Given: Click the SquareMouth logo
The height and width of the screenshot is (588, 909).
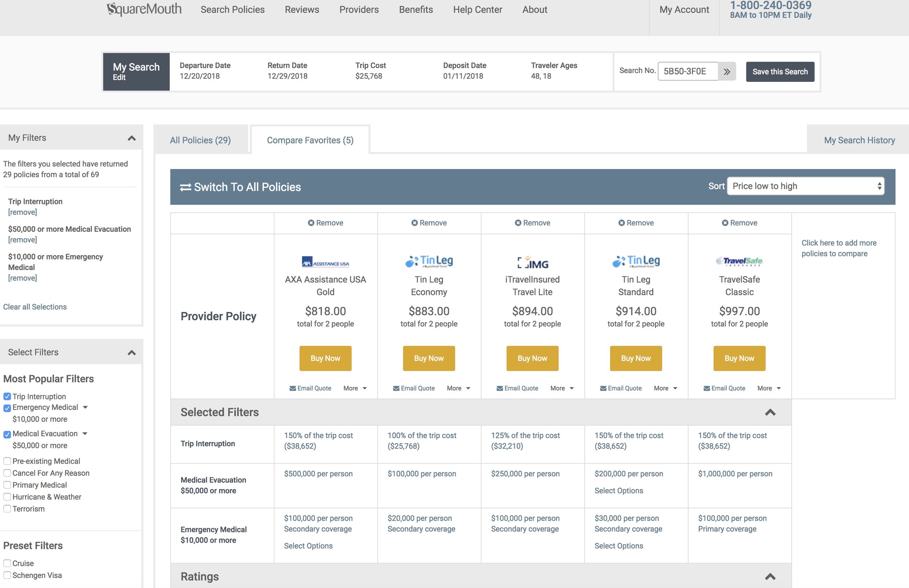Looking at the screenshot, I should (x=144, y=9).
